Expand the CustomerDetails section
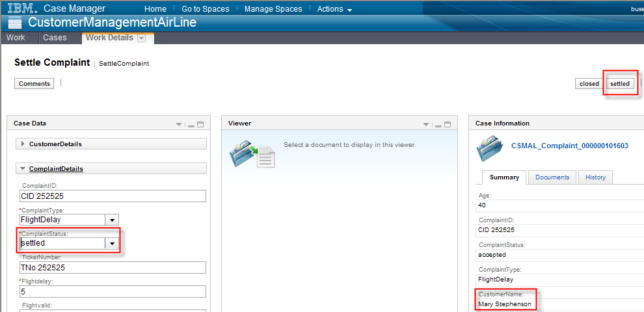This screenshot has width=644, height=312. pos(23,144)
